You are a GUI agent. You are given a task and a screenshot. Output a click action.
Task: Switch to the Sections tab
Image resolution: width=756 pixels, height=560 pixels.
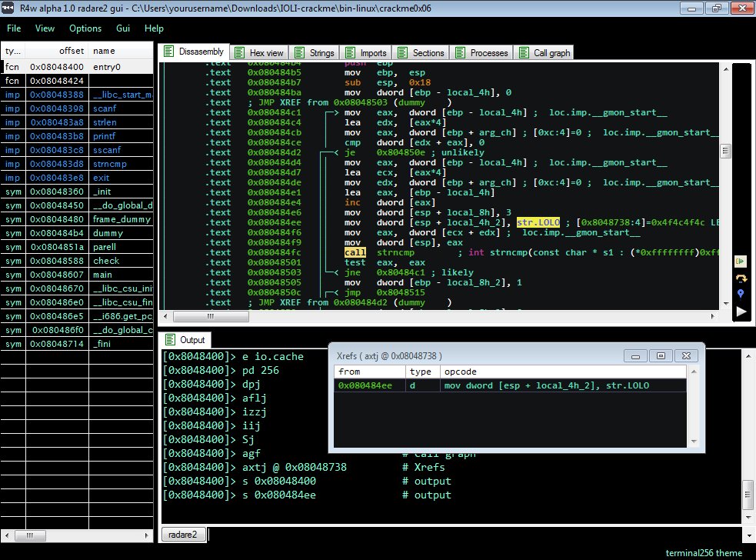coord(422,52)
